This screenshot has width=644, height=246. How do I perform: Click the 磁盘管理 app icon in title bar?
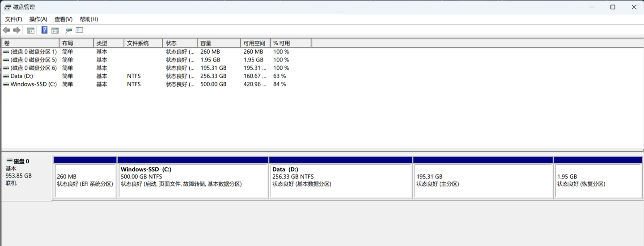[8, 7]
